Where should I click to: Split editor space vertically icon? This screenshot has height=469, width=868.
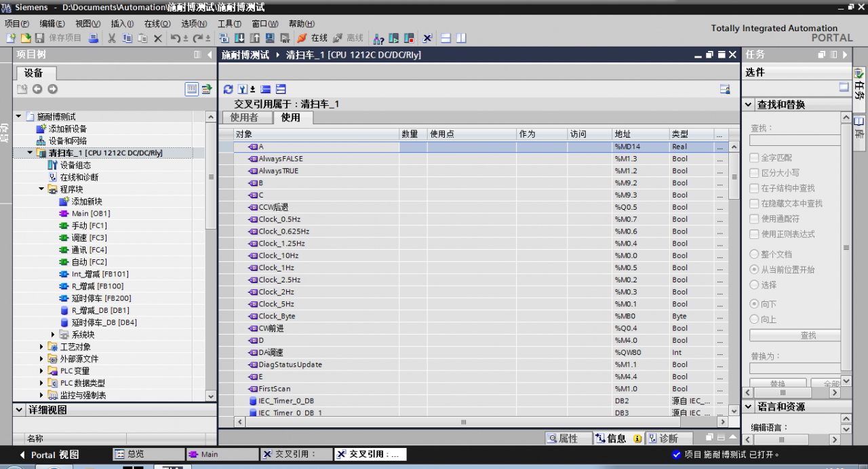point(461,38)
